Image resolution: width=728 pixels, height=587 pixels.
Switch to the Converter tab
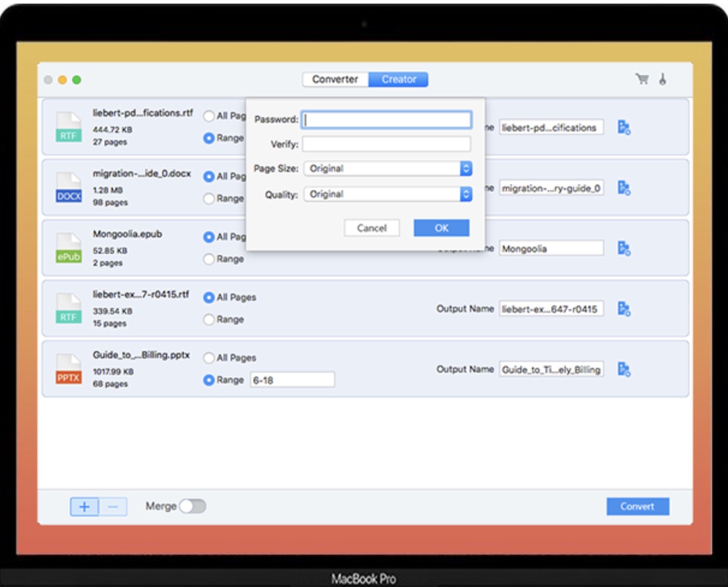click(x=335, y=79)
